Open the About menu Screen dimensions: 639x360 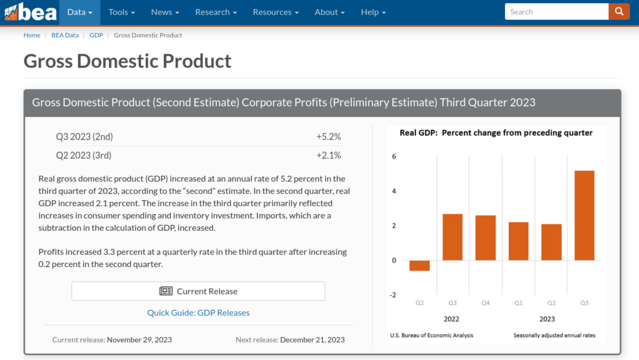(x=329, y=12)
